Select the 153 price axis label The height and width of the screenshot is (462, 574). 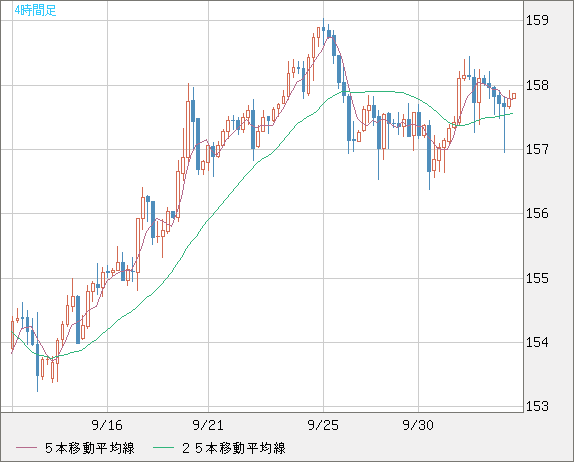(537, 406)
